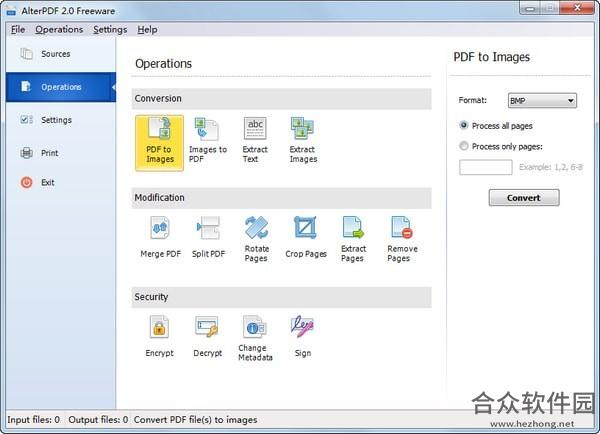Select Operations in the sidebar
The image size is (600, 434).
pyautogui.click(x=61, y=87)
